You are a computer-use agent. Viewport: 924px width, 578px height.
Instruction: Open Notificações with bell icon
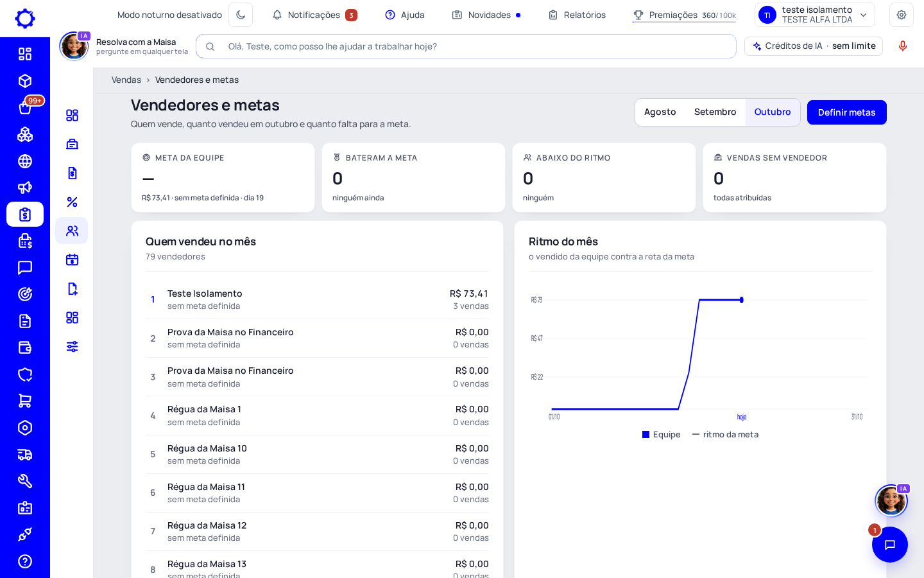pos(314,15)
